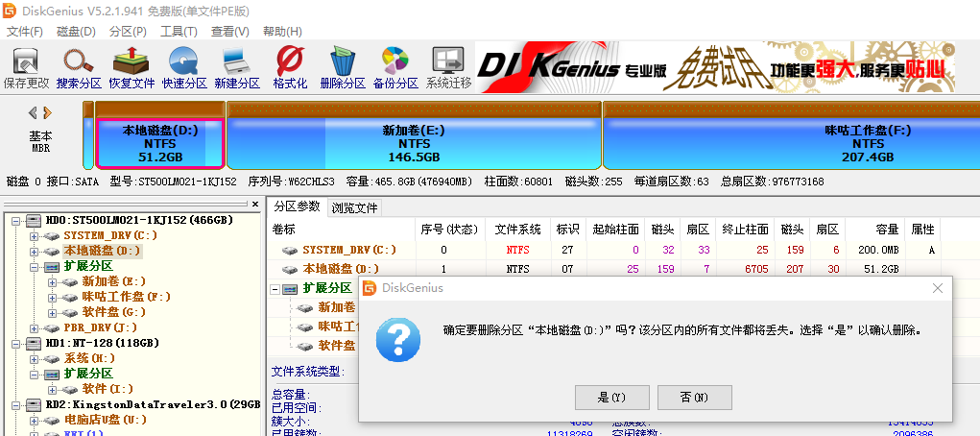Open the Tools (工具) menu
The image size is (980, 436).
(x=179, y=32)
